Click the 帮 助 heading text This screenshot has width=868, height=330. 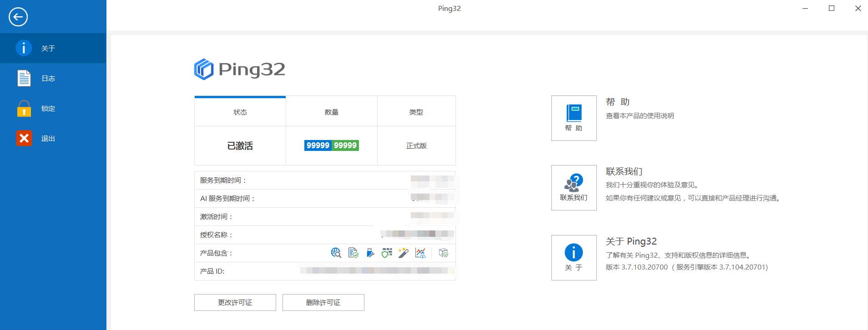(618, 102)
